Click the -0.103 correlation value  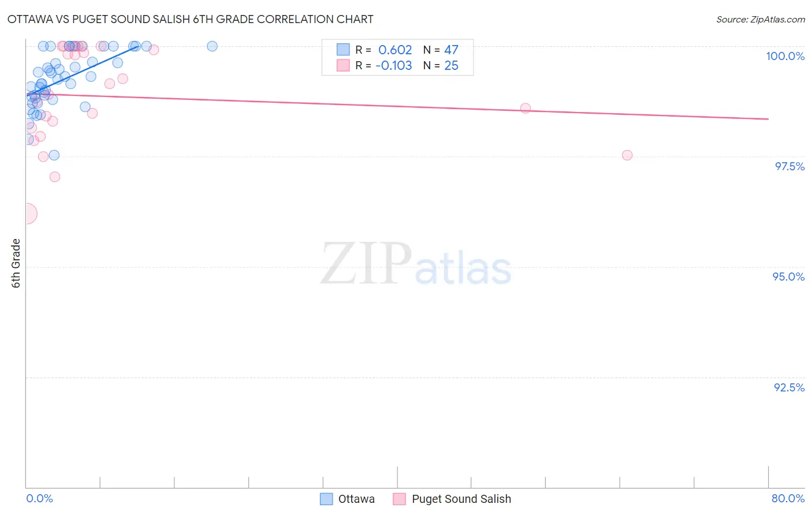(x=394, y=65)
